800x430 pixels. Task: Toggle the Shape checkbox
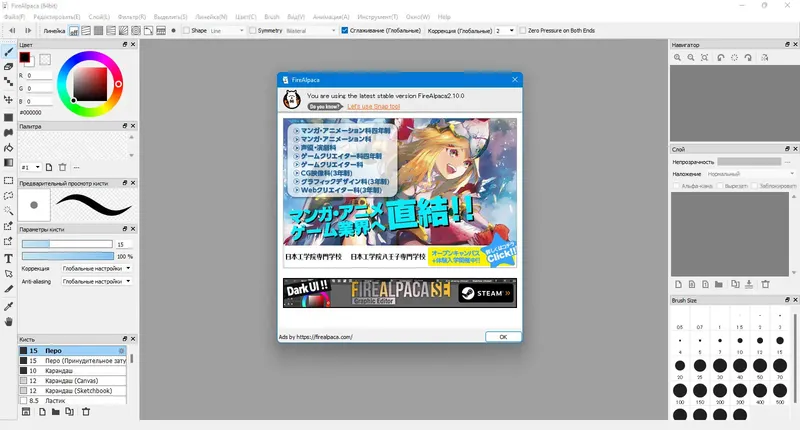tap(186, 31)
